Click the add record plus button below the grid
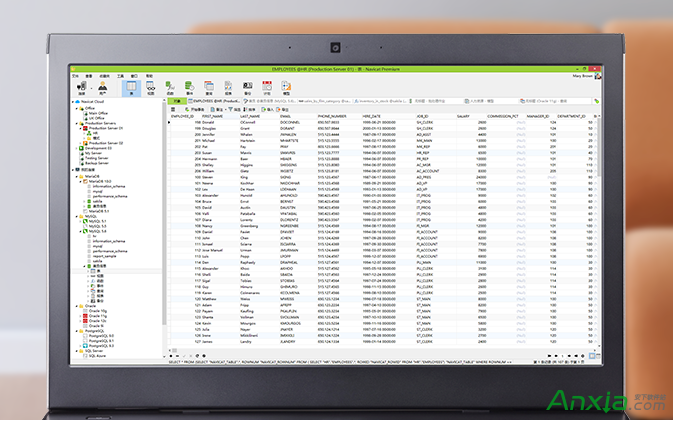673x421 pixels. [x=171, y=356]
